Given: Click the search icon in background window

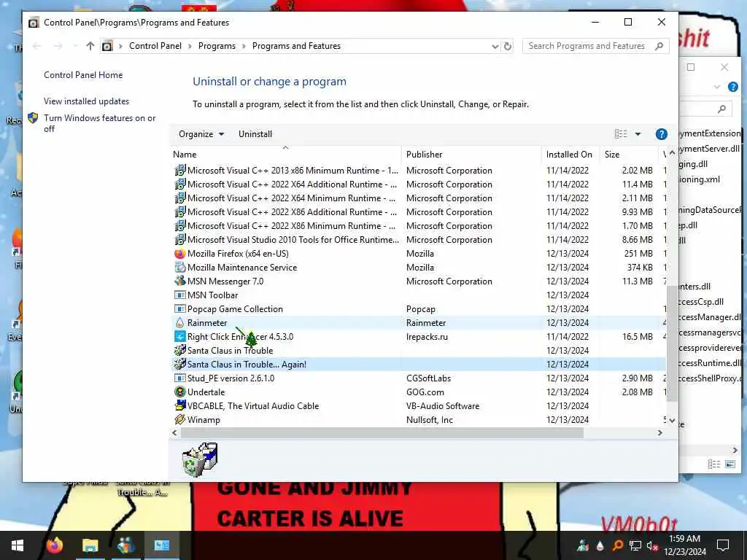Looking at the screenshot, I should coord(721,109).
